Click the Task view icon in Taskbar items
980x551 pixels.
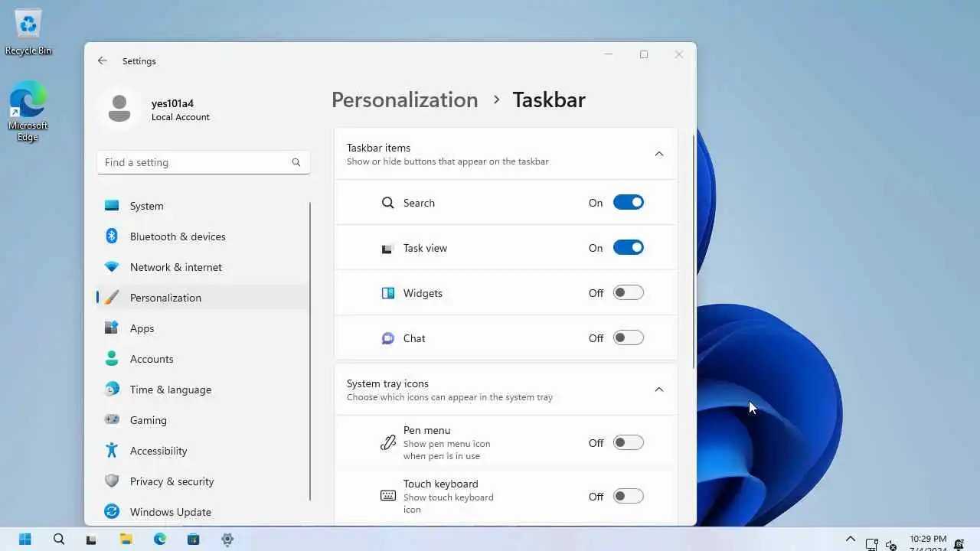pos(387,249)
